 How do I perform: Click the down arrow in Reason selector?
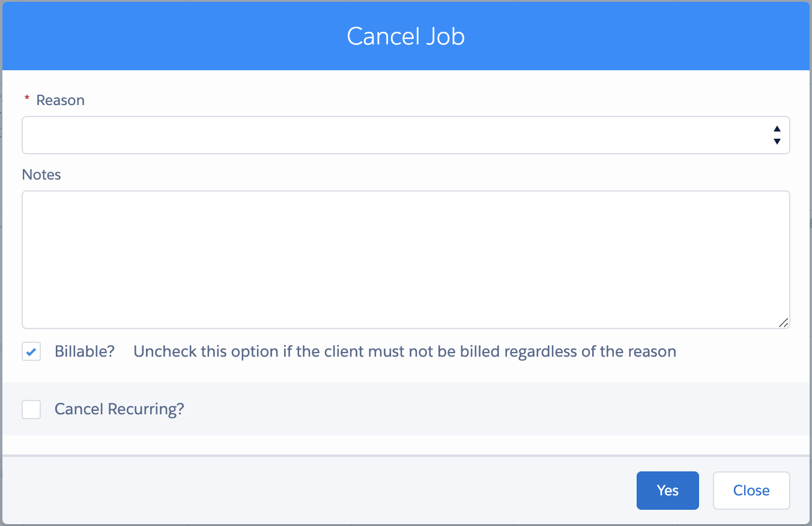(x=777, y=142)
